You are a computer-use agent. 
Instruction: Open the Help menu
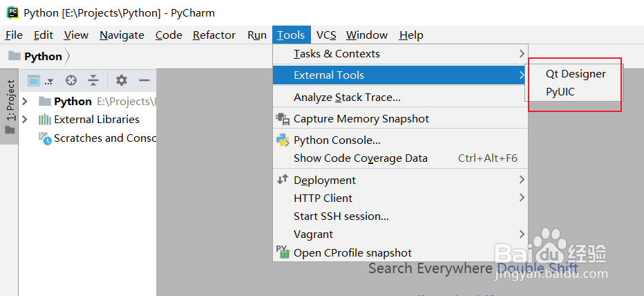click(411, 35)
